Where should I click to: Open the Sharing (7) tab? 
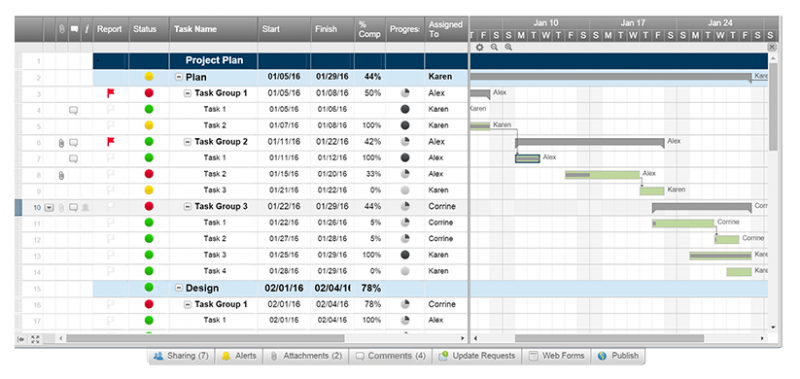coord(182,356)
